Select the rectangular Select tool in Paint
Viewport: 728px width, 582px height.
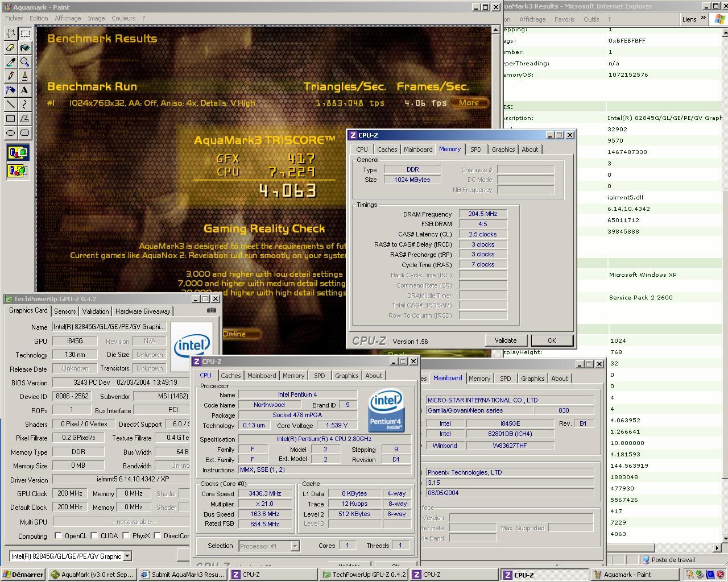click(24, 34)
